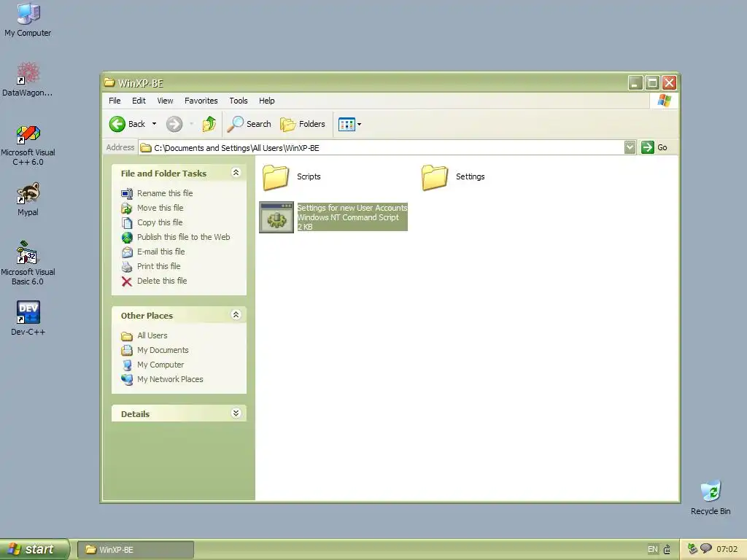The height and width of the screenshot is (560, 747).
Task: Click the Scripts folder name label
Action: 309,176
